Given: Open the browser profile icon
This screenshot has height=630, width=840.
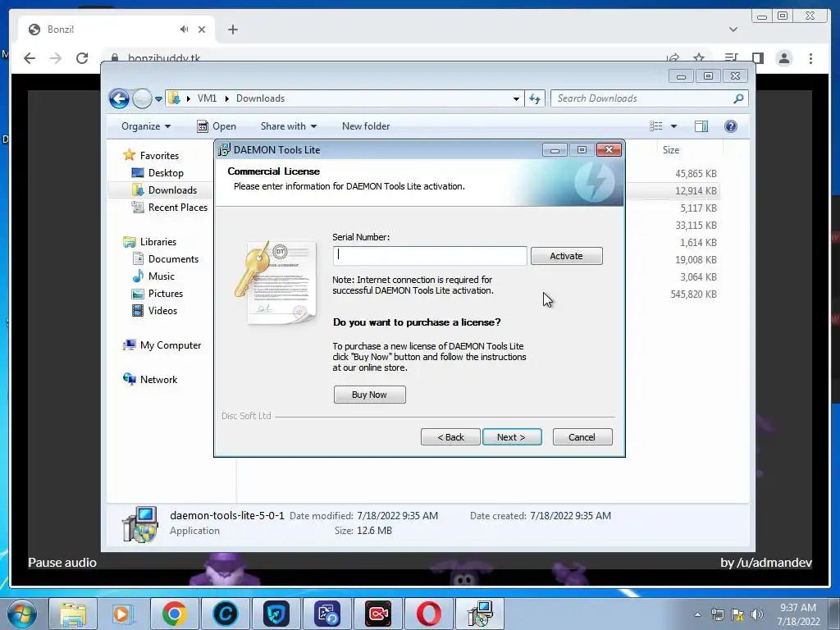Looking at the screenshot, I should pos(784,58).
